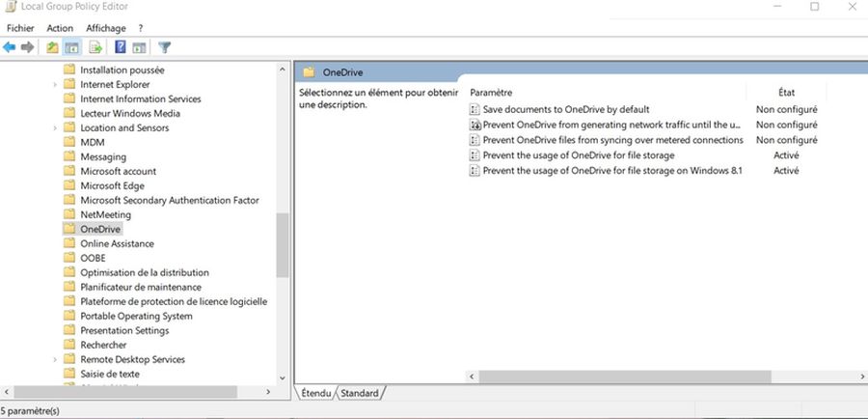Click the OneDrive folder icon in the header

coord(309,72)
